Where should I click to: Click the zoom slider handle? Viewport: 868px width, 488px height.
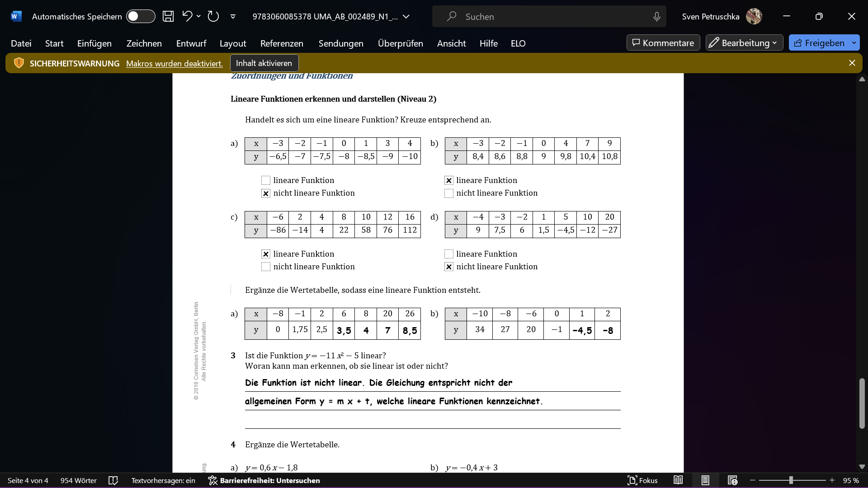[x=791, y=480]
